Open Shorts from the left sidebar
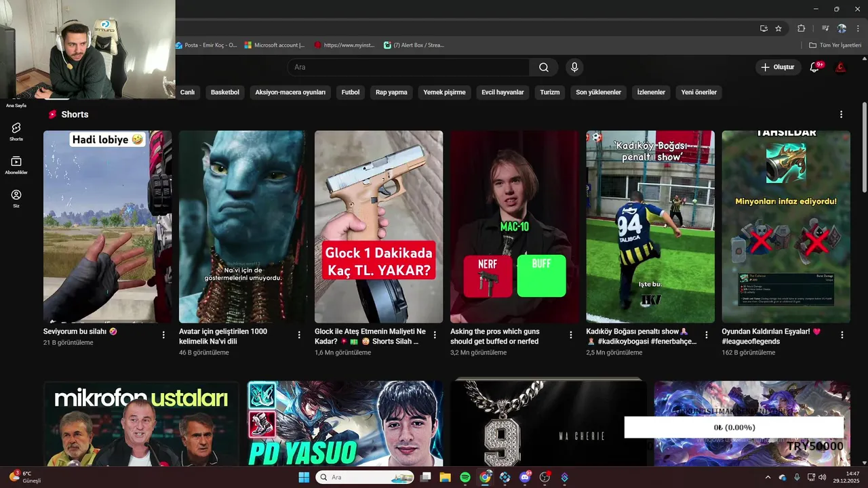Screen dimensions: 868x488 tap(16, 131)
